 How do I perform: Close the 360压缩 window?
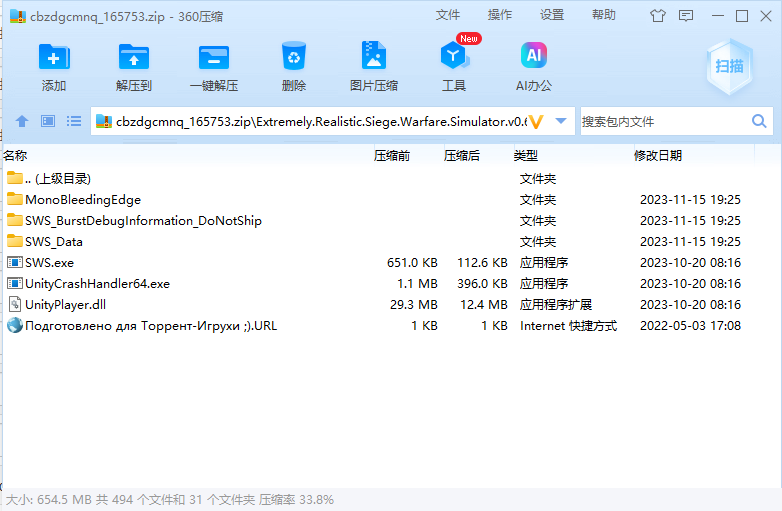coord(766,16)
